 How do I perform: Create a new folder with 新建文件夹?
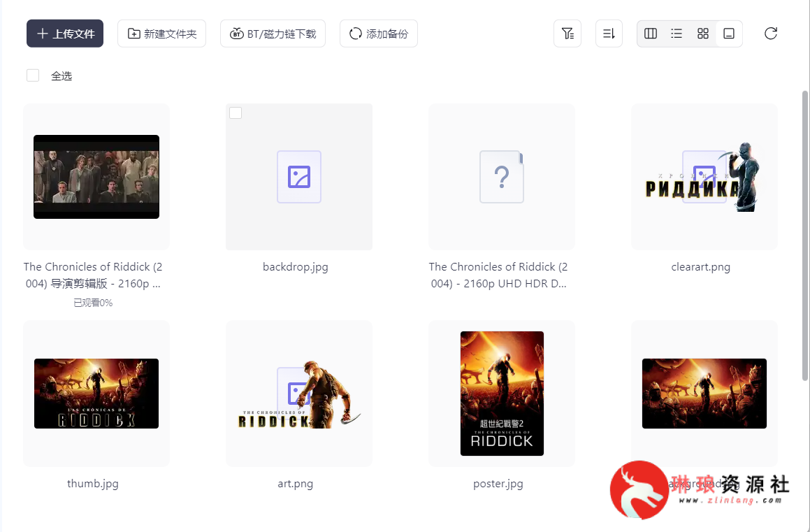coord(161,34)
